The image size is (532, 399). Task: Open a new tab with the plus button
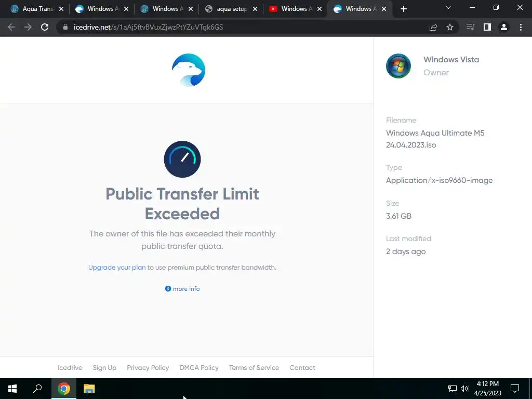pyautogui.click(x=403, y=9)
